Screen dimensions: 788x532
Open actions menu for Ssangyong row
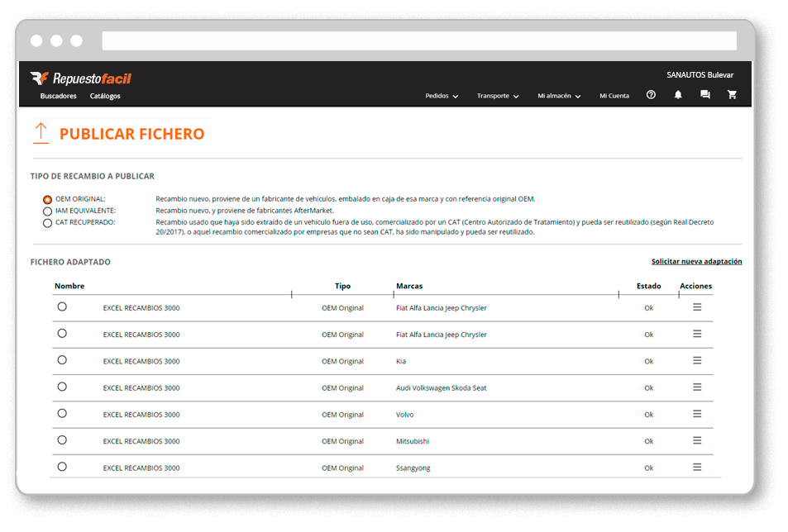click(x=697, y=467)
